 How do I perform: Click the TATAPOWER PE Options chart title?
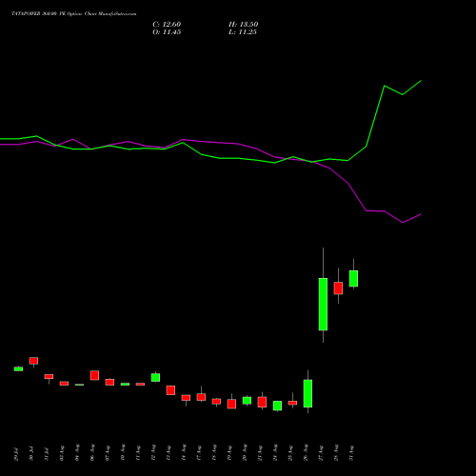coord(74,14)
